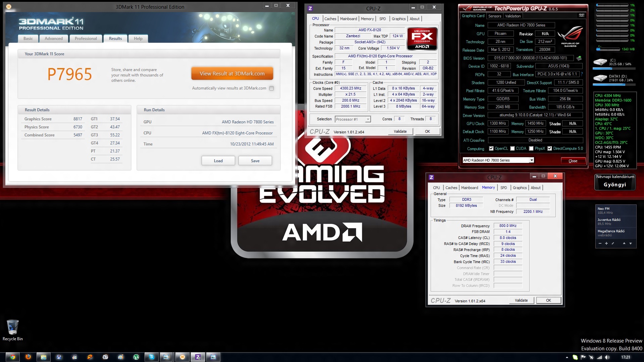Screen dimensions: 644x362
Task: Click the C: drive usage bar
Action: [x=613, y=68]
